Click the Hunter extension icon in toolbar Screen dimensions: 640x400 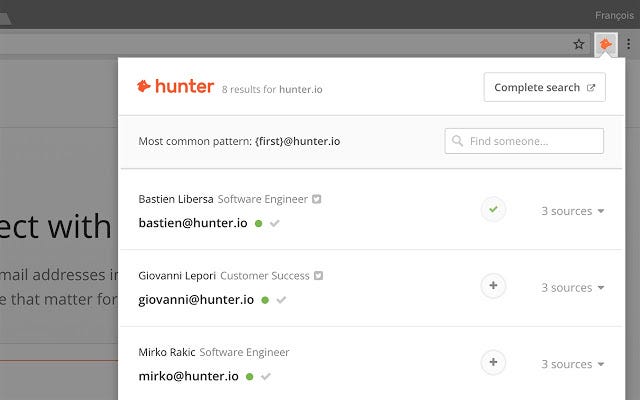(x=606, y=44)
